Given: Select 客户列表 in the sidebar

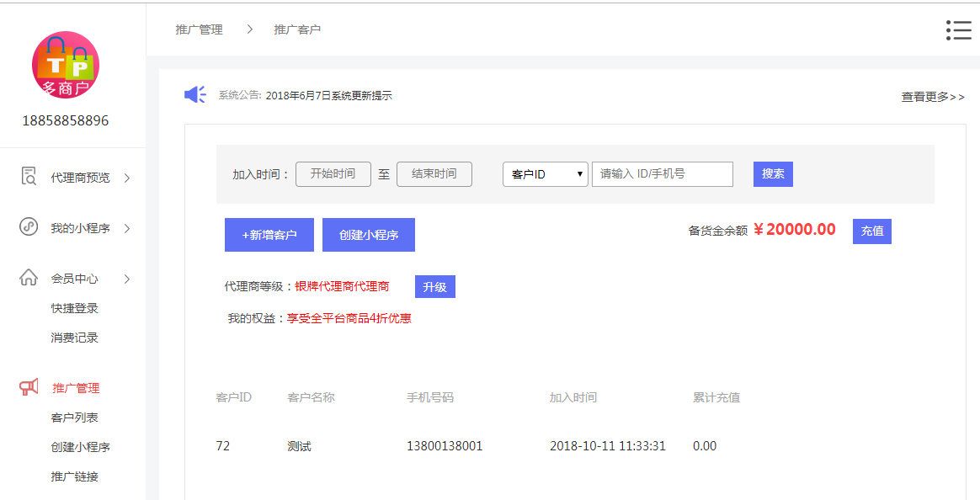Looking at the screenshot, I should [75, 418].
